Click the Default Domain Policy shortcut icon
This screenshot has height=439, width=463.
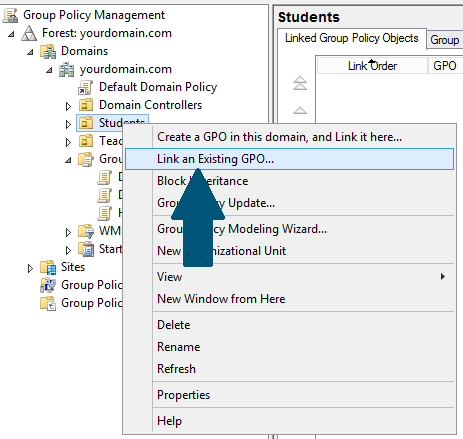click(x=86, y=87)
